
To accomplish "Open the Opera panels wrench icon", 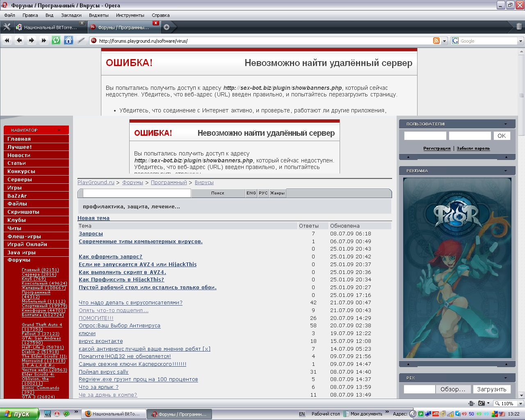I will click(7, 27).
